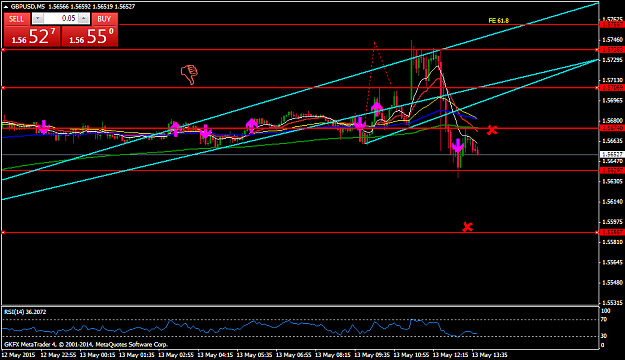Click the 1.56965 price scale value
Screen dimensions: 625x360
click(x=613, y=100)
